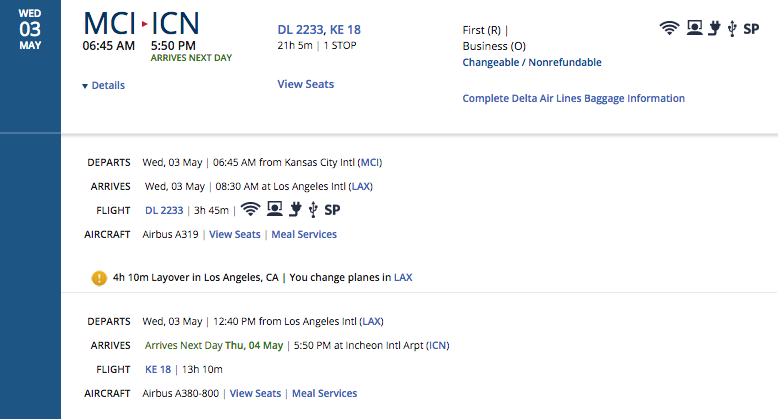Open Meal Services for the Airbus A319

pos(304,234)
